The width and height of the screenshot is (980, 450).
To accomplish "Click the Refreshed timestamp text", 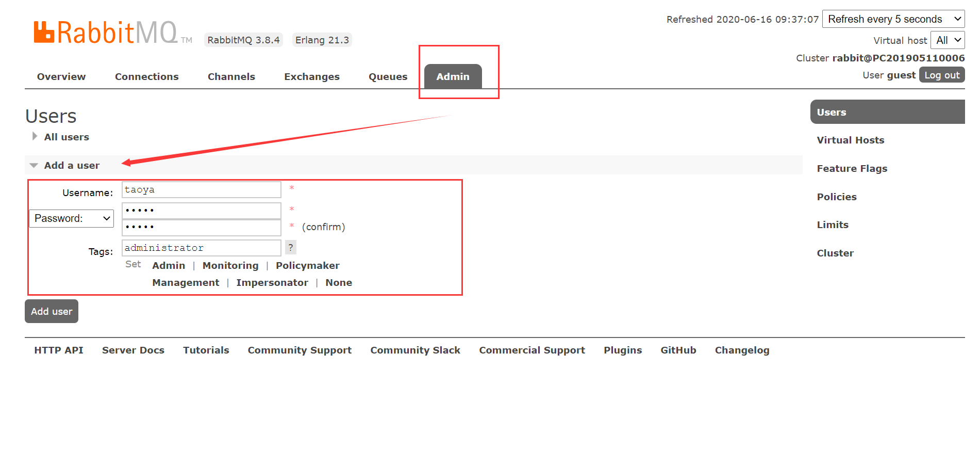I will point(743,19).
